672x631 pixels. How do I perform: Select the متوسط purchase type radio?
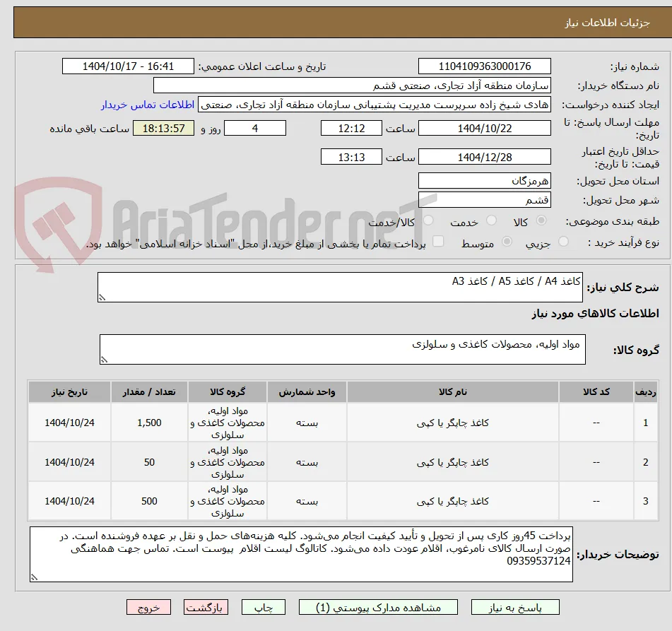507,242
